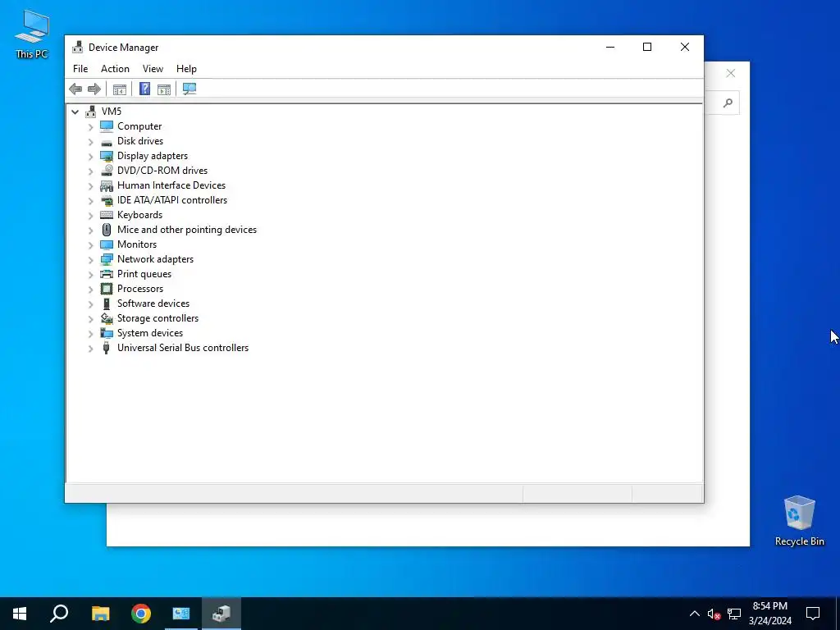Click Device Manager title bar icon
This screenshot has height=630, width=840.
pos(78,47)
